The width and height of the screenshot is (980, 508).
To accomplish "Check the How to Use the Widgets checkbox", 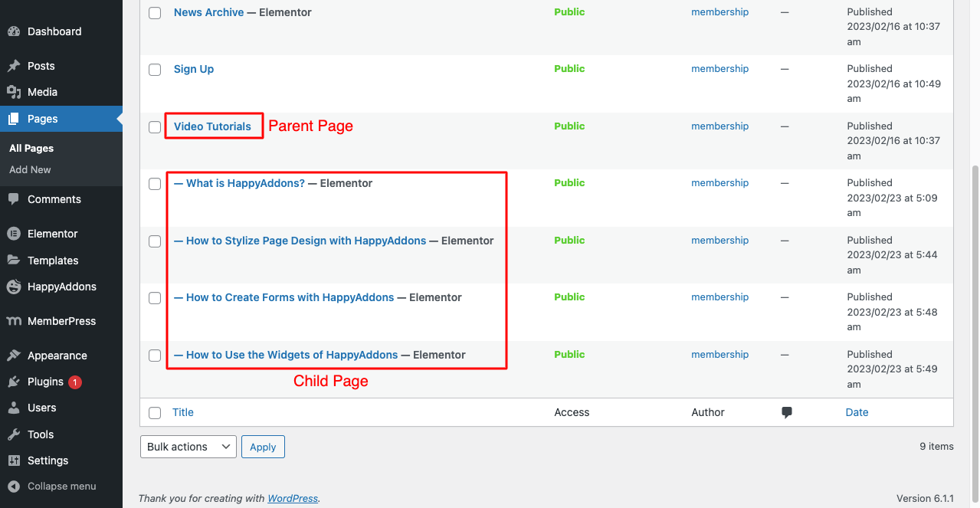I will click(x=155, y=356).
